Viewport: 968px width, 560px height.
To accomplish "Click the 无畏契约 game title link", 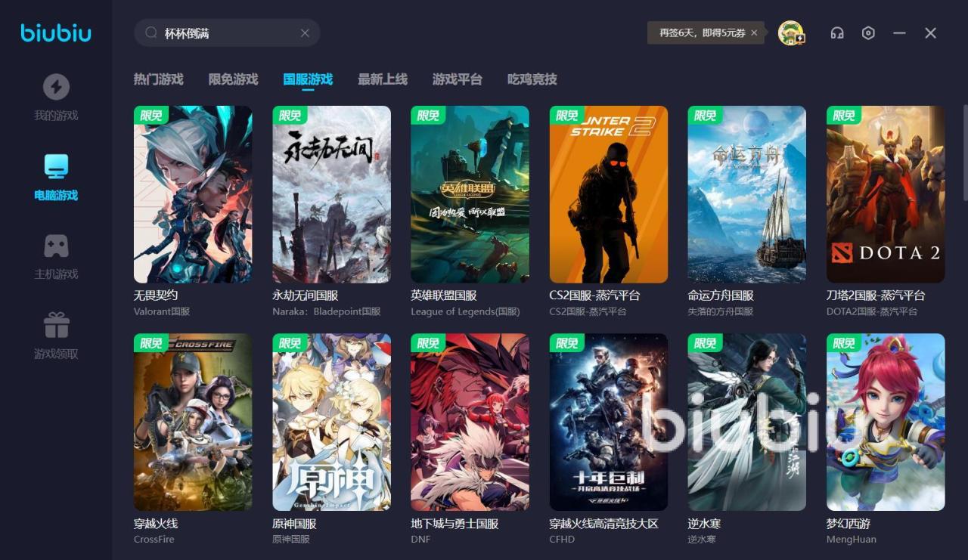I will pyautogui.click(x=156, y=295).
